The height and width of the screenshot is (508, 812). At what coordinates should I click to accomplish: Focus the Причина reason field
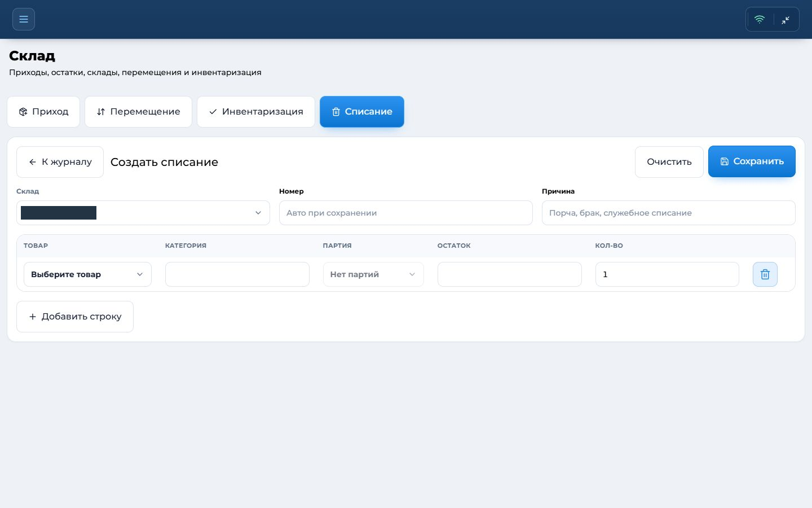click(x=669, y=213)
